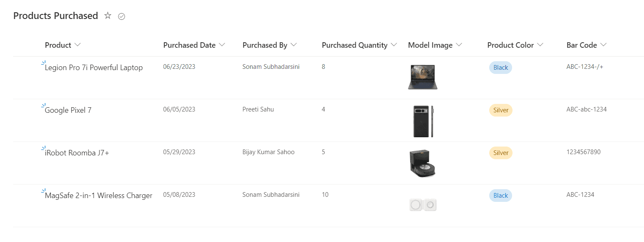Open the Product Color column dropdown
644x242 pixels.
coord(540,45)
